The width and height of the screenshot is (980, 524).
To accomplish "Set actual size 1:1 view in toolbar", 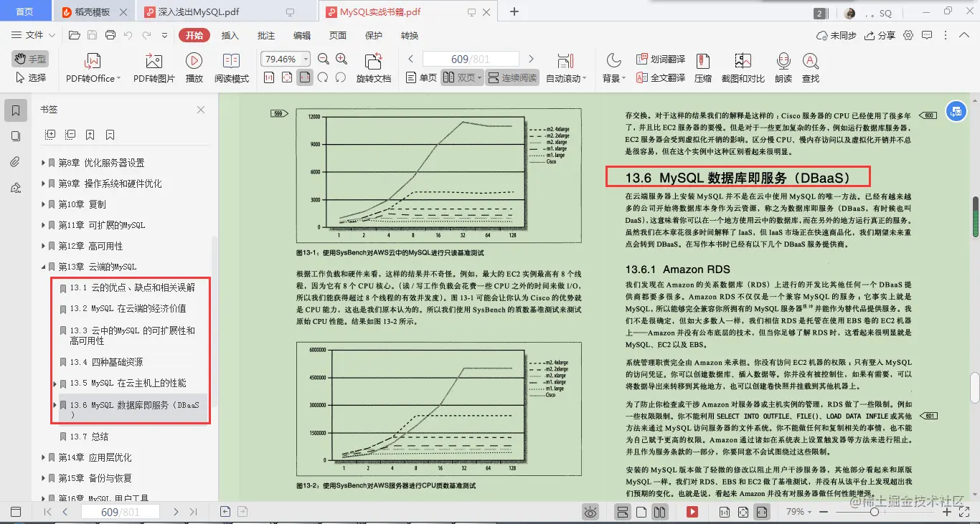I will pos(269,77).
